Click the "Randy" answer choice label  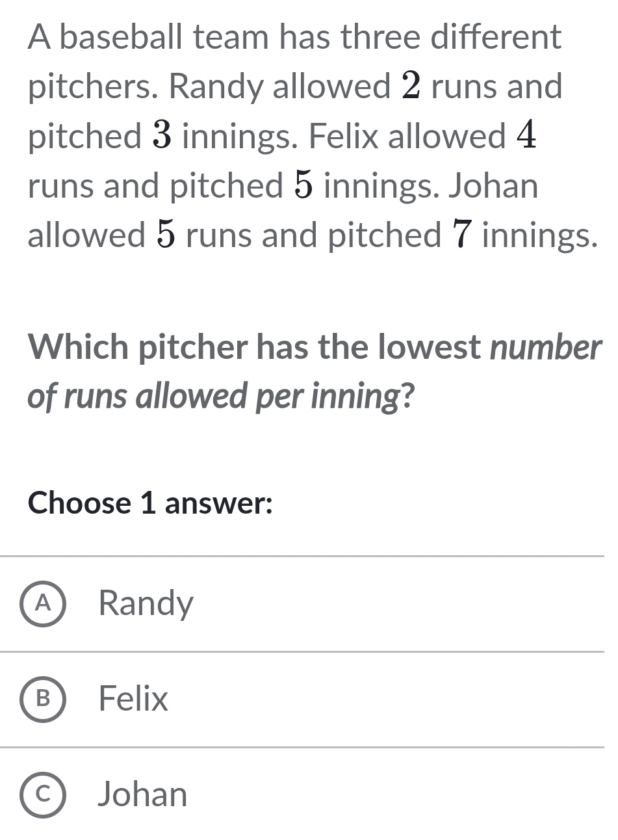pyautogui.click(x=146, y=604)
